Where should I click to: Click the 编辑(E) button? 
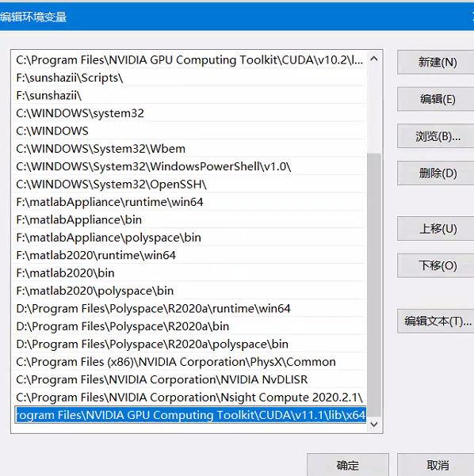point(436,99)
